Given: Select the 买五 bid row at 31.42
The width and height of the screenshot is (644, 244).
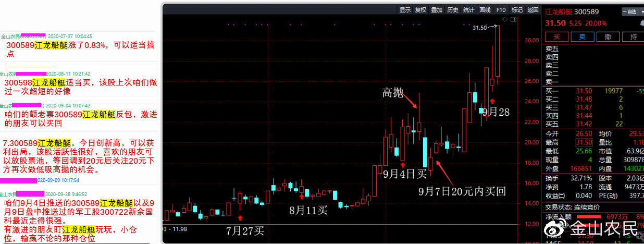Looking at the screenshot, I should [x=594, y=124].
